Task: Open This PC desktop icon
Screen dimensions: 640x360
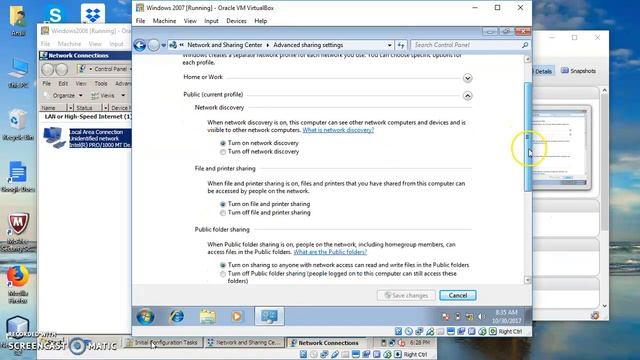Action: pyautogui.click(x=18, y=73)
